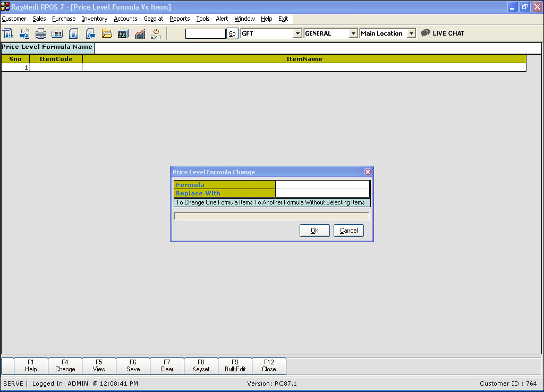
Task: Click the barcode icon in toolbar
Action: 57,33
